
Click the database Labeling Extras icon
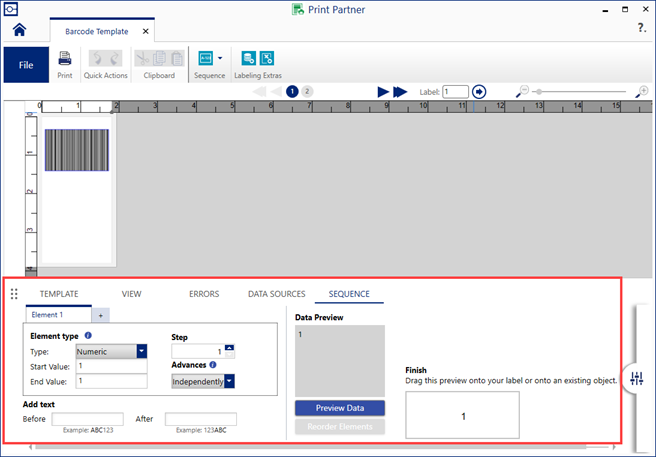249,58
